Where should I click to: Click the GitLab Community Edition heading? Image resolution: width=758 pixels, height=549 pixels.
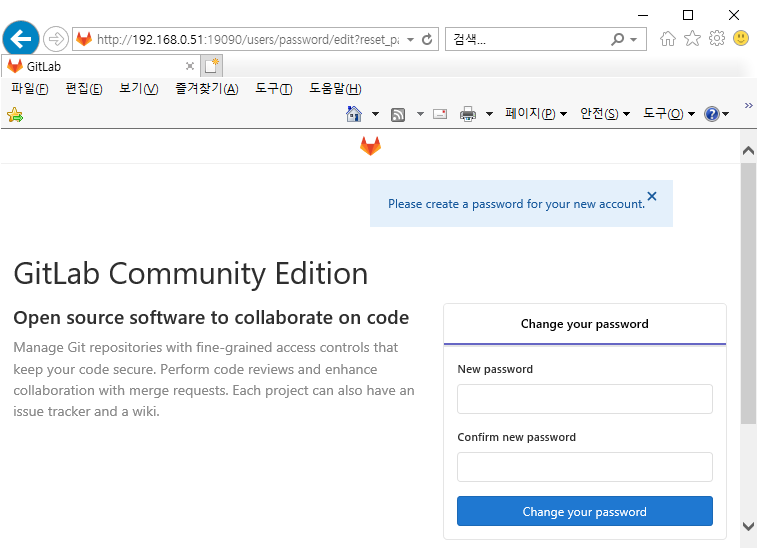pos(190,274)
